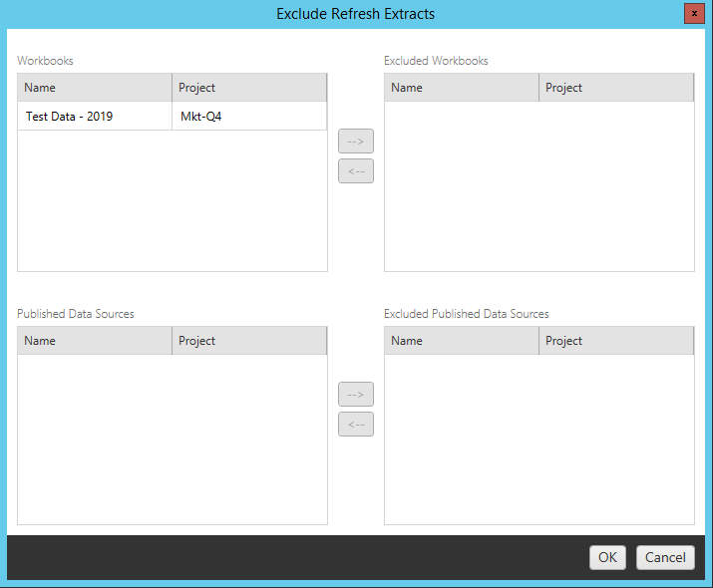Close the Exclude Refresh Extracts dialog
The image size is (713, 588).
[x=692, y=14]
